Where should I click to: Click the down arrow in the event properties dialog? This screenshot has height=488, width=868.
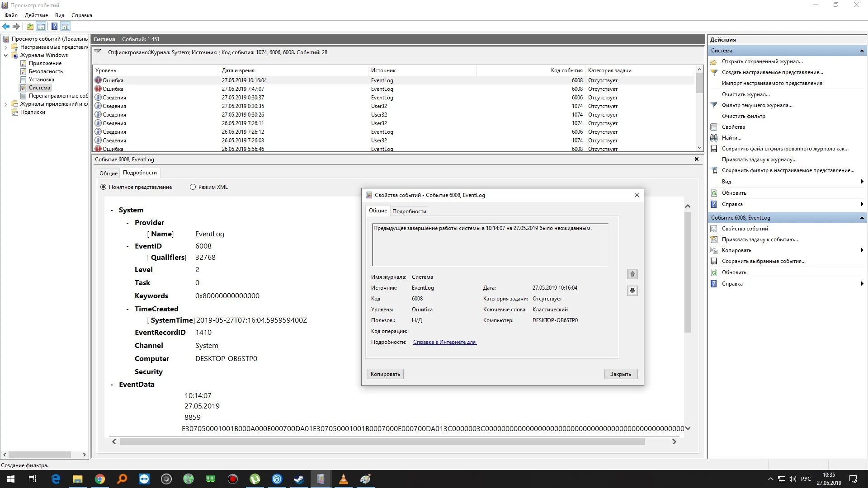(632, 291)
